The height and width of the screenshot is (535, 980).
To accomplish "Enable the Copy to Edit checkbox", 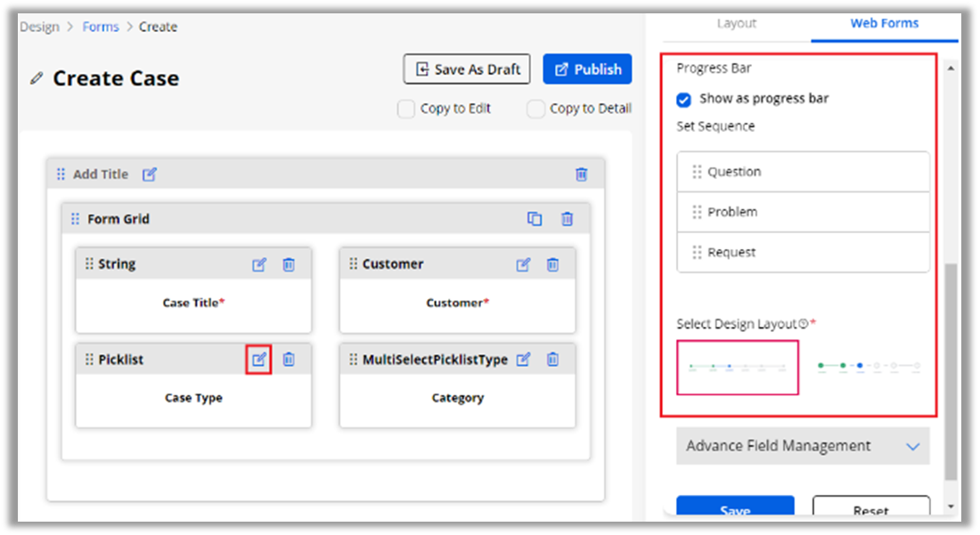I will (406, 109).
